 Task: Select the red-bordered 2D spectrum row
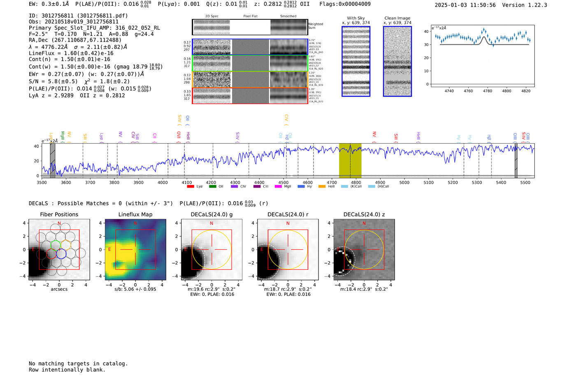[x=250, y=96]
